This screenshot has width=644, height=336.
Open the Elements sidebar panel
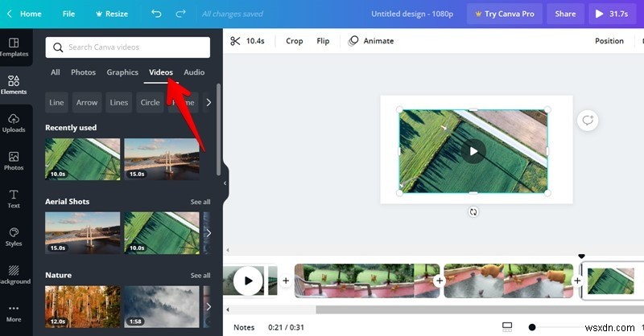point(14,85)
